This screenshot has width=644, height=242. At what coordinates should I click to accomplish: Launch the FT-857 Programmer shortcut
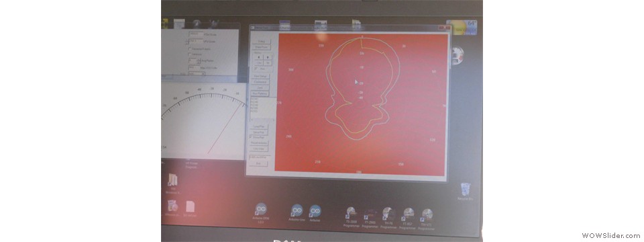coord(407,218)
